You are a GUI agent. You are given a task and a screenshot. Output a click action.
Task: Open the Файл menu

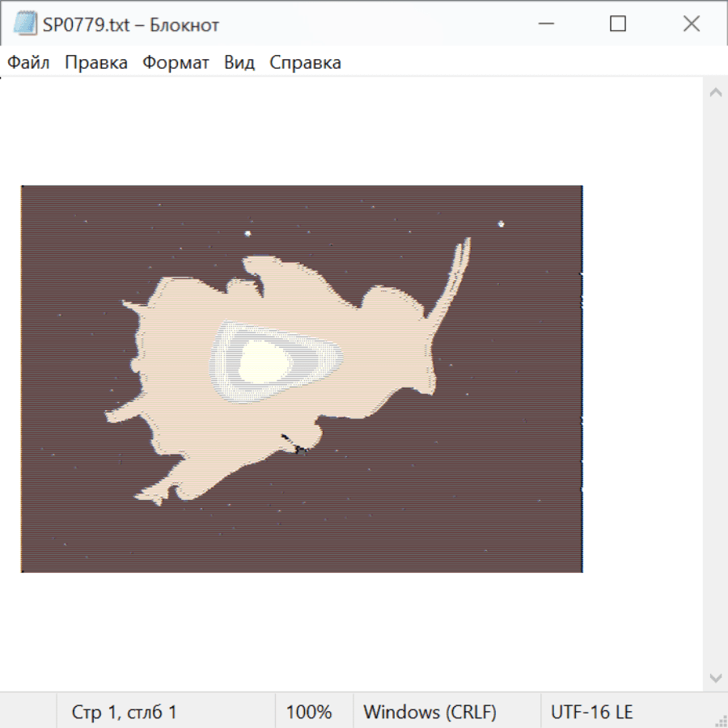[x=28, y=63]
